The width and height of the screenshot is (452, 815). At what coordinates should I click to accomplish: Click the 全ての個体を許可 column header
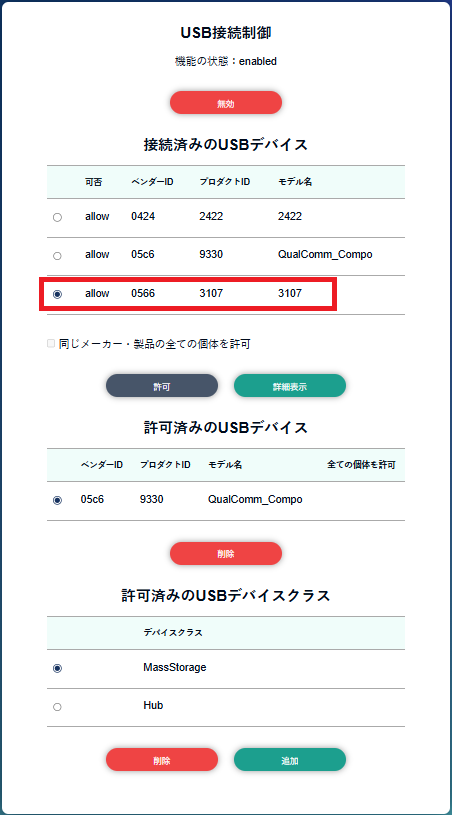(362, 465)
